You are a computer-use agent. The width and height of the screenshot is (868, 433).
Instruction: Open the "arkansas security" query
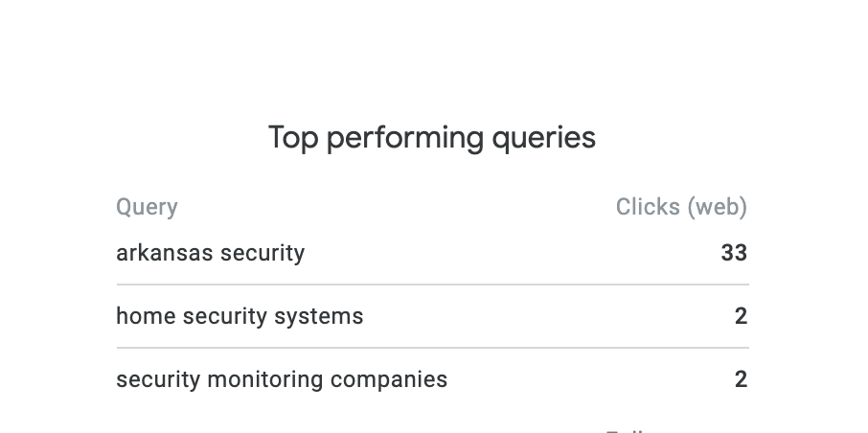coord(210,253)
